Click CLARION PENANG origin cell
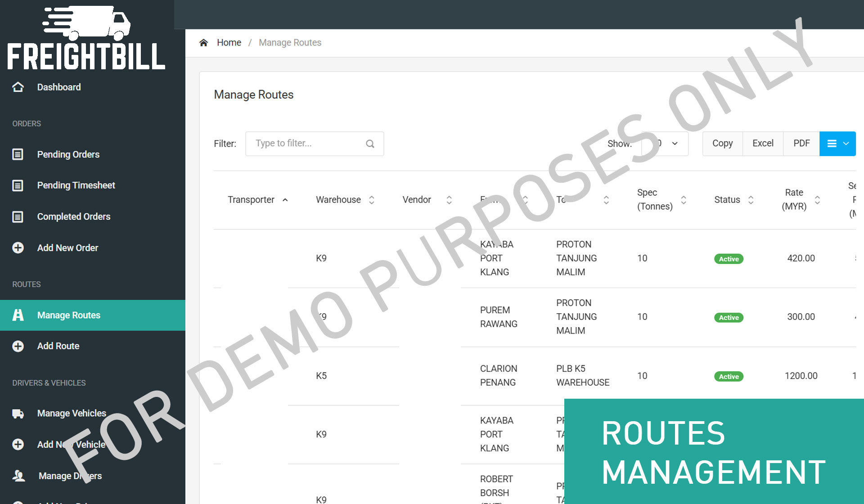Screen dimensions: 864x504 (499, 375)
